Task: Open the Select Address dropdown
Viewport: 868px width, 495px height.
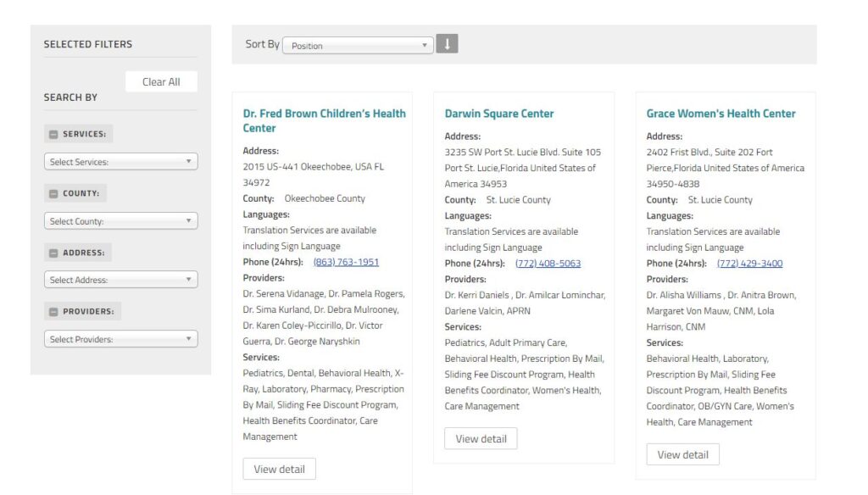Action: pos(120,280)
